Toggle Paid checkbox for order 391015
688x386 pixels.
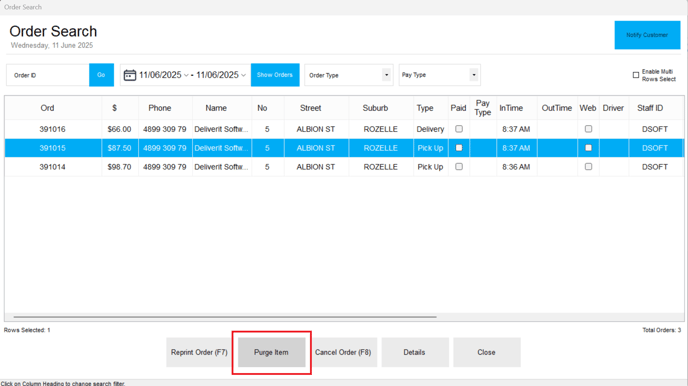[x=459, y=148]
